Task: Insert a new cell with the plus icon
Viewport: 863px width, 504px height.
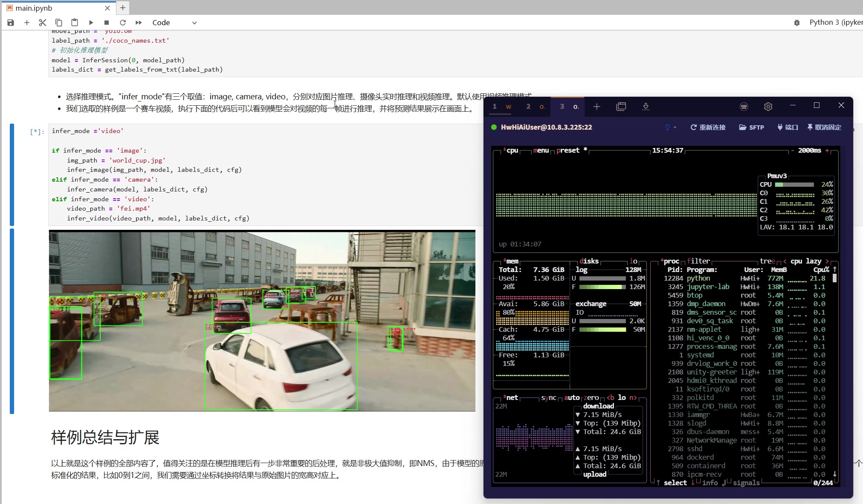Action: pyautogui.click(x=27, y=23)
